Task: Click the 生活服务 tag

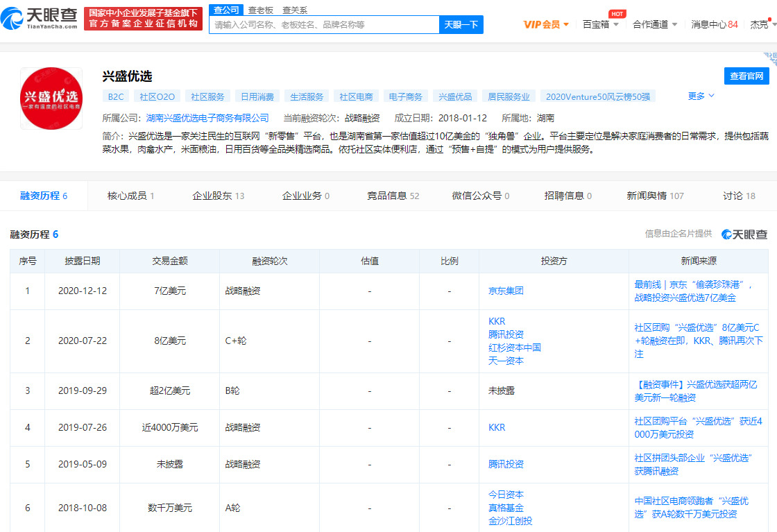Action: [307, 96]
